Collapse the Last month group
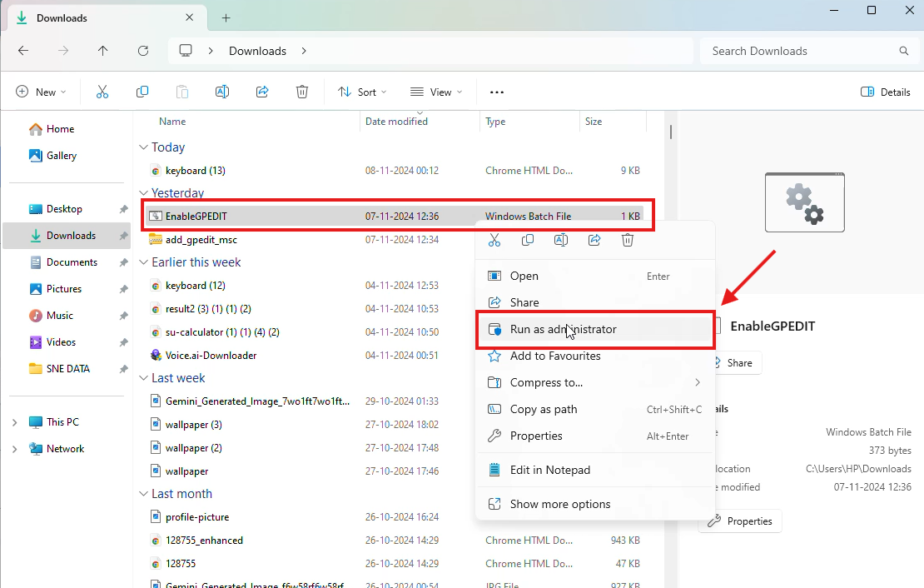 143,494
